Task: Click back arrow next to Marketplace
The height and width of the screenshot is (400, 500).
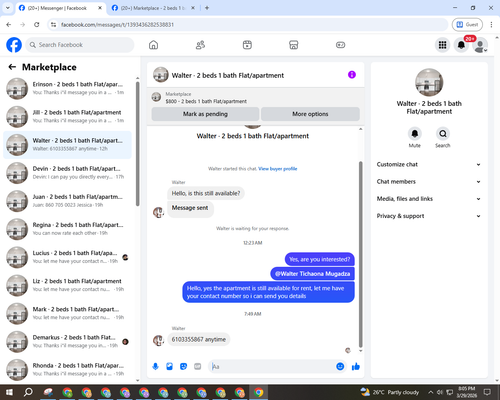Action: tap(12, 67)
